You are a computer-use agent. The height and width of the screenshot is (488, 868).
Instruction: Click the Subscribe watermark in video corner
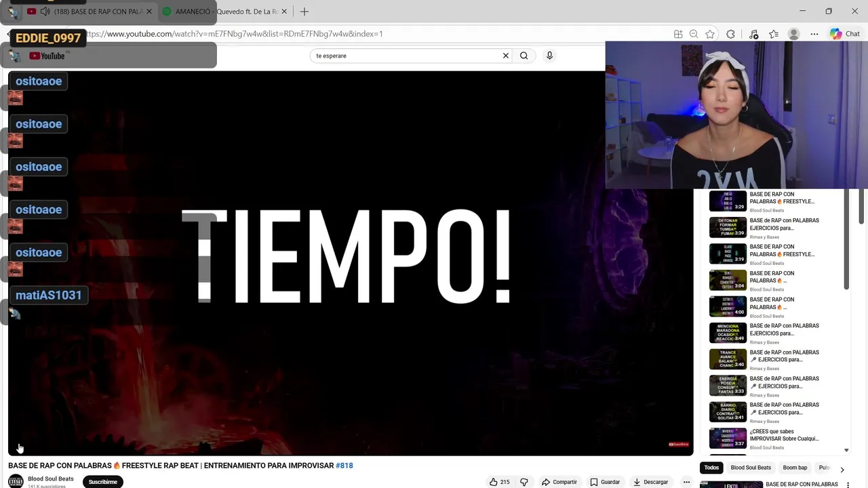click(679, 445)
